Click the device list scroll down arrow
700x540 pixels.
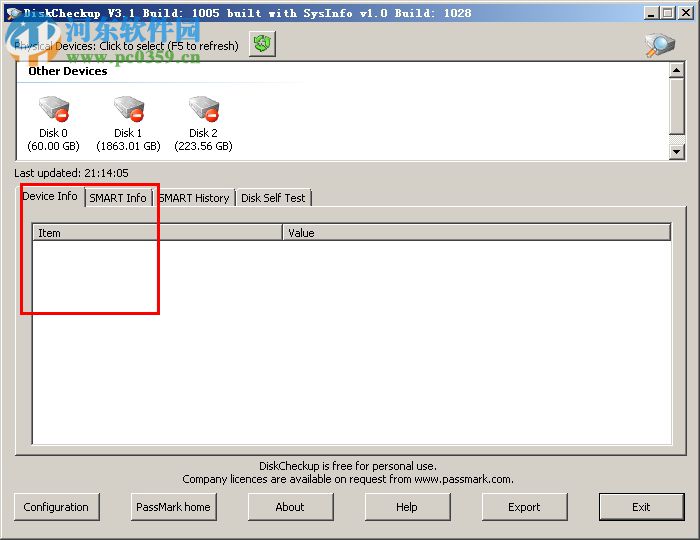tap(676, 152)
